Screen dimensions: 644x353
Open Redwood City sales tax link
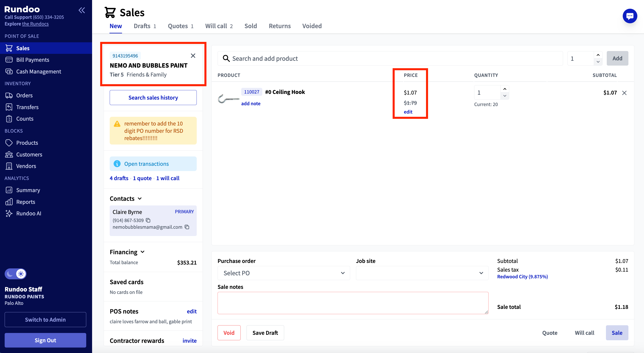coord(523,276)
